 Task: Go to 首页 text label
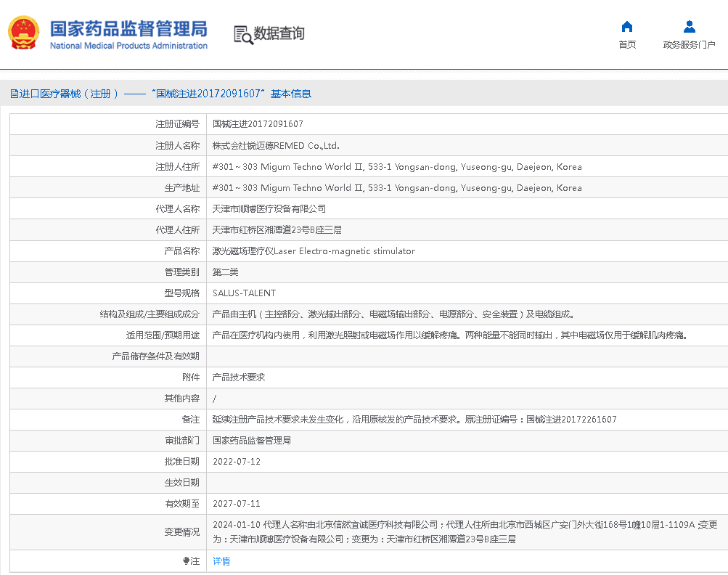click(627, 45)
